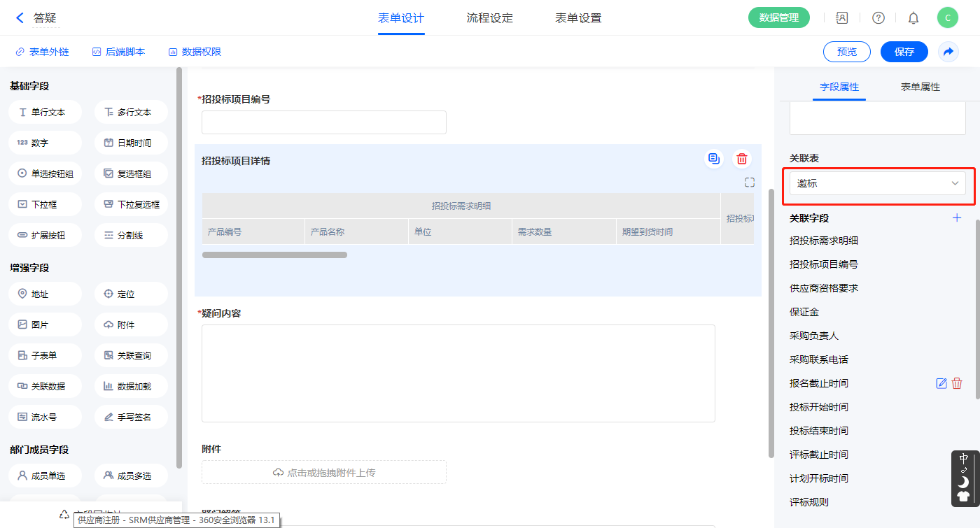The width and height of the screenshot is (980, 528).
Task: Click the red delete icon on 招投标项目详情
Action: point(742,159)
